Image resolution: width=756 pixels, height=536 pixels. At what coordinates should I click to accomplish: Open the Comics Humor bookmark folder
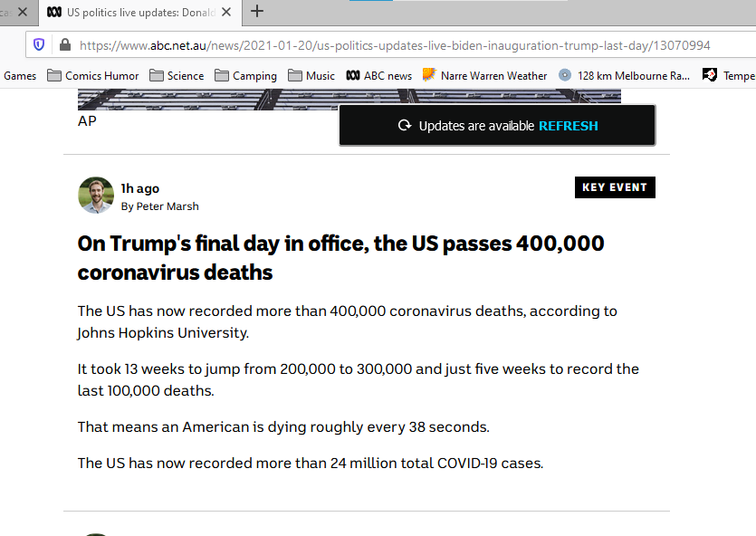(92, 76)
